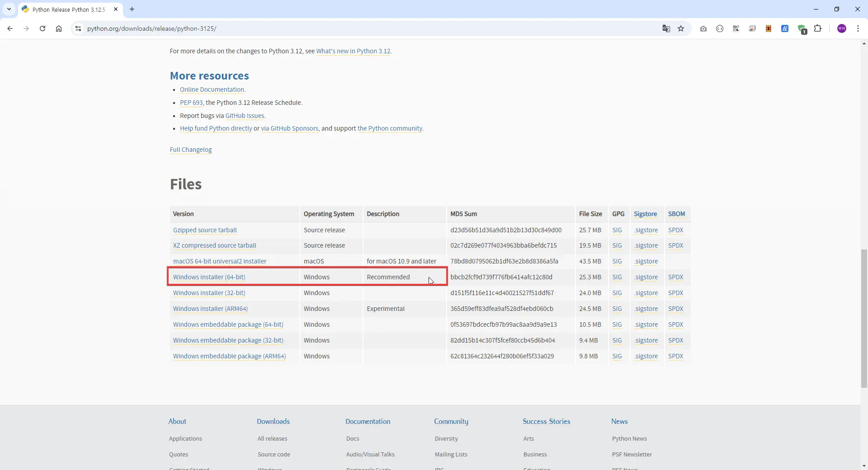Screen dimensions: 868x470
Task: Click the blue A extension icon
Action: (785, 28)
